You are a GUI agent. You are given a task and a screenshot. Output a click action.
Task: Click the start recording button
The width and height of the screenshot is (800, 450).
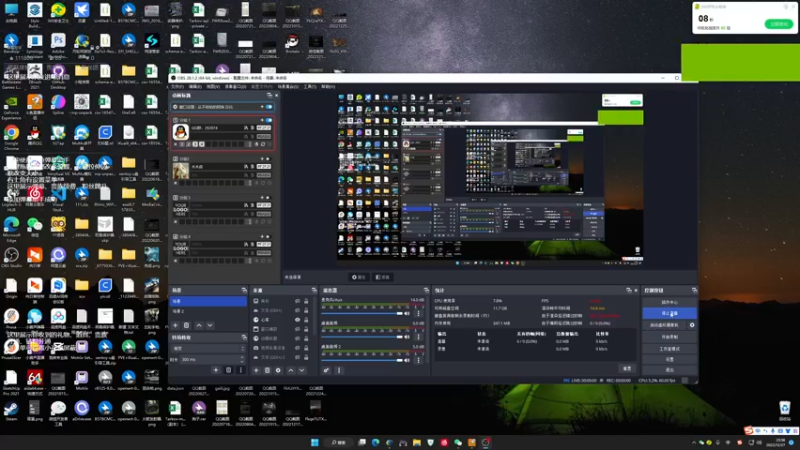point(669,337)
